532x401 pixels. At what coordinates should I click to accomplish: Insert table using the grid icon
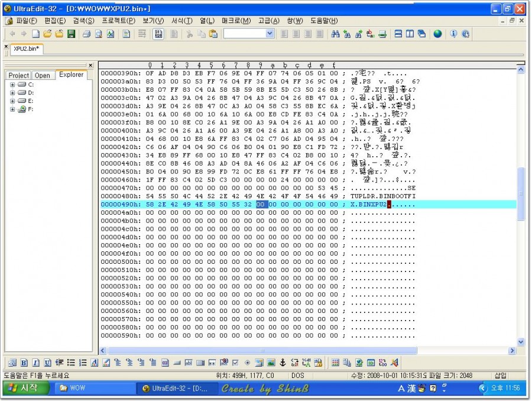[x=335, y=363]
